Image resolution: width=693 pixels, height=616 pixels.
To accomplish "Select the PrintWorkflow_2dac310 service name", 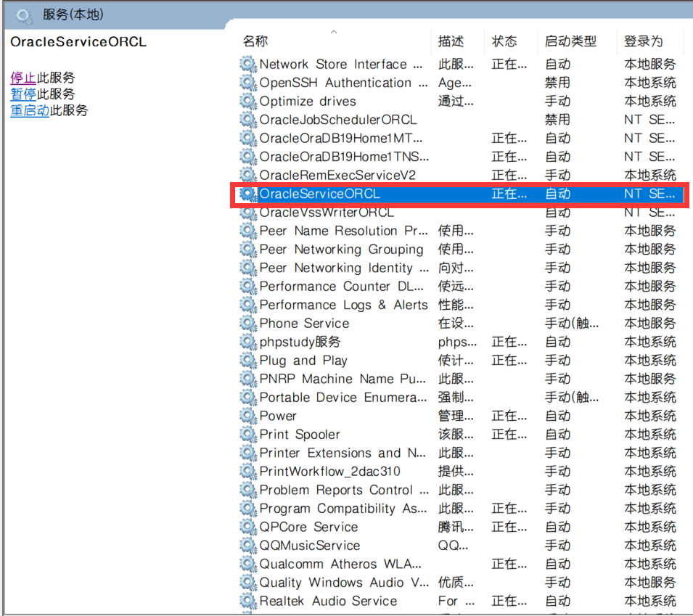I will (329, 472).
